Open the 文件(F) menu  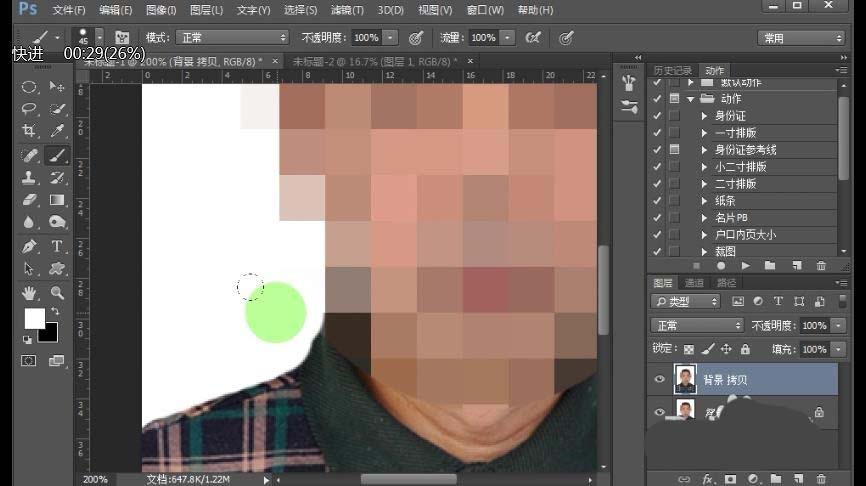pyautogui.click(x=69, y=10)
